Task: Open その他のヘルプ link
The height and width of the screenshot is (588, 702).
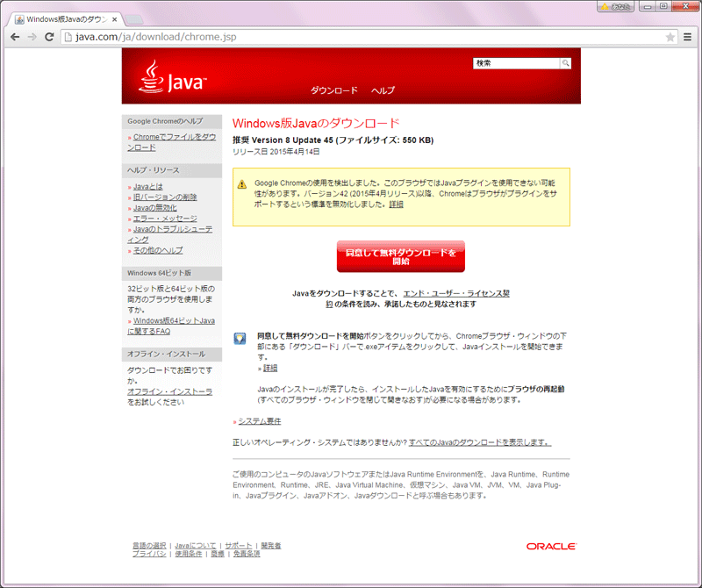Action: pos(158,250)
